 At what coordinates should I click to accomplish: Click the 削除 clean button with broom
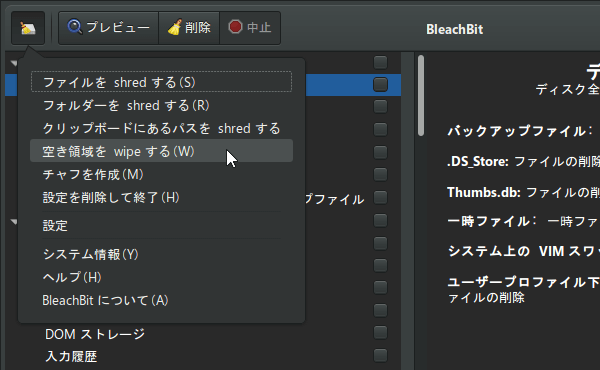(x=189, y=28)
